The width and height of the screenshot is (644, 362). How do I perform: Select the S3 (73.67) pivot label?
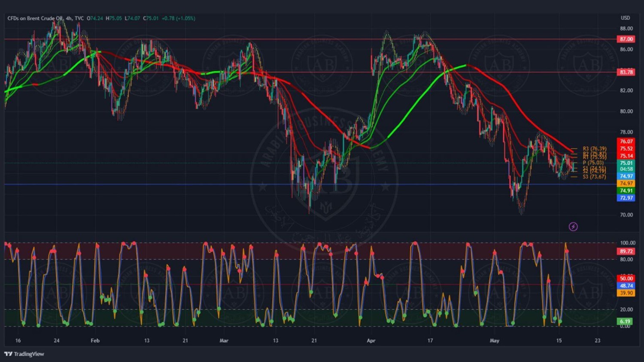coord(594,177)
